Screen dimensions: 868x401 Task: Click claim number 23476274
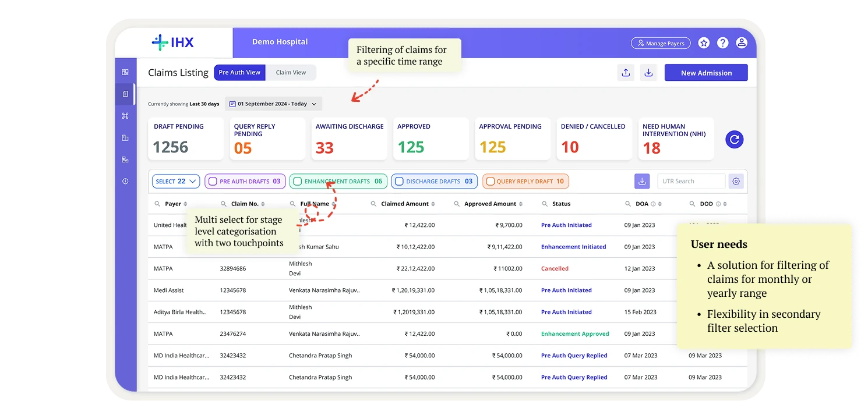(x=233, y=334)
